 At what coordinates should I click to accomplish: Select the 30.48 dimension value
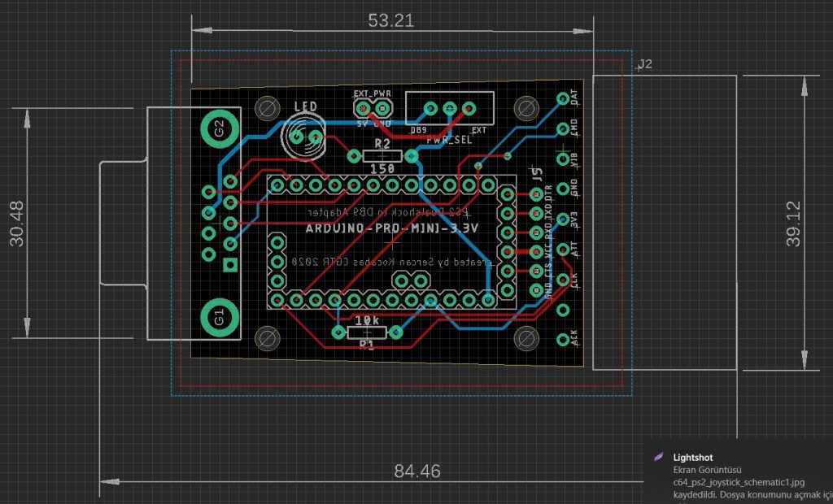[x=17, y=224]
